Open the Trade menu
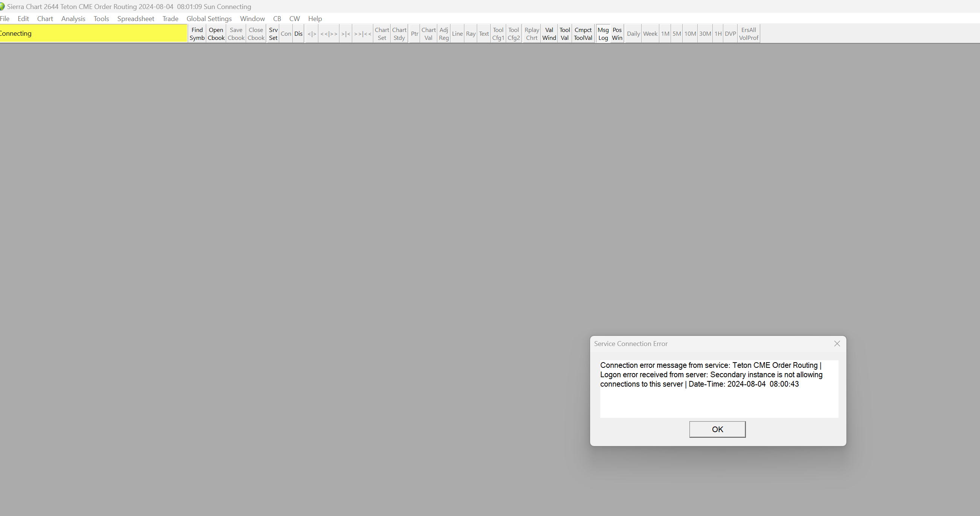The height and width of the screenshot is (516, 980). point(170,19)
